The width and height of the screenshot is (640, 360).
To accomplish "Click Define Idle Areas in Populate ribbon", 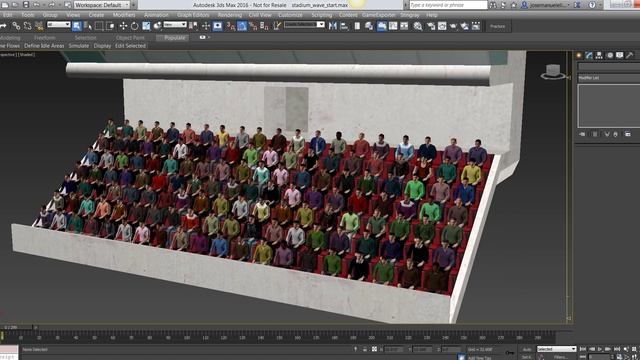I will pos(44,46).
